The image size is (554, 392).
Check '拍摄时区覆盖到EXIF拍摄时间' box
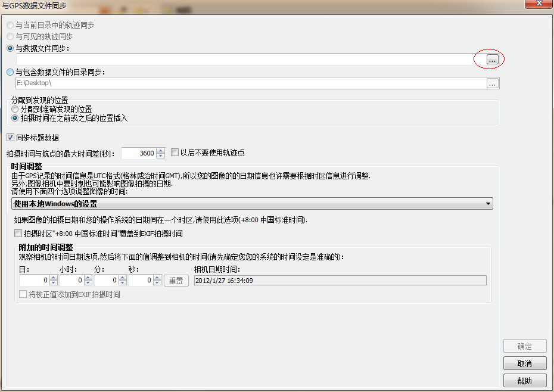click(18, 234)
